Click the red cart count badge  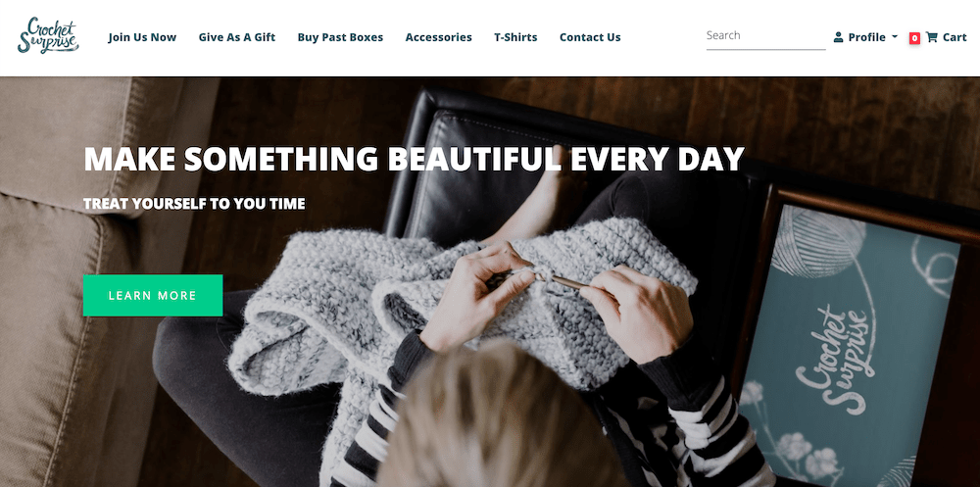point(914,38)
